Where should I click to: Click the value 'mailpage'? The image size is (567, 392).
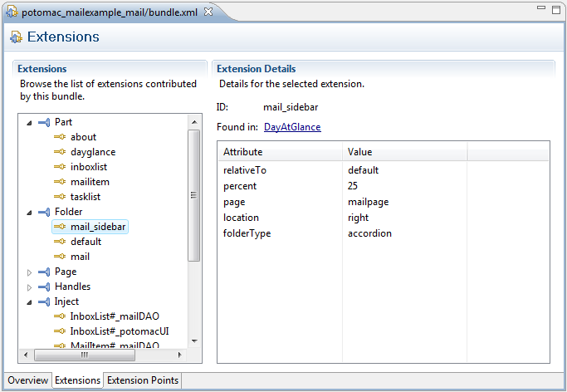[368, 202]
